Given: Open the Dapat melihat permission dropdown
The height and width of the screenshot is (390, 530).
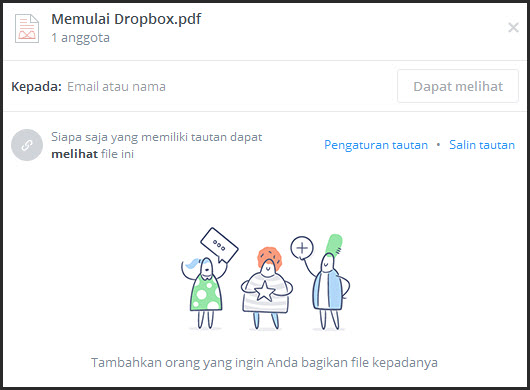Looking at the screenshot, I should pyautogui.click(x=458, y=86).
